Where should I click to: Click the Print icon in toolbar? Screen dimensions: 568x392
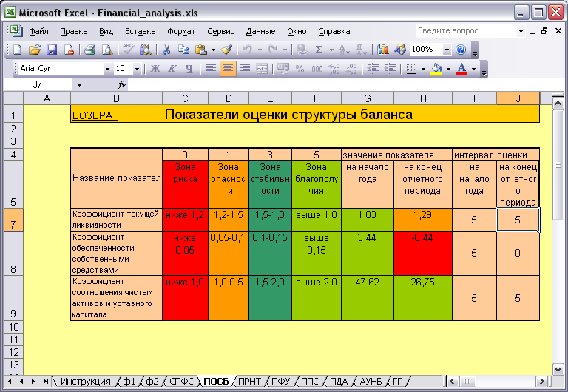[x=89, y=50]
